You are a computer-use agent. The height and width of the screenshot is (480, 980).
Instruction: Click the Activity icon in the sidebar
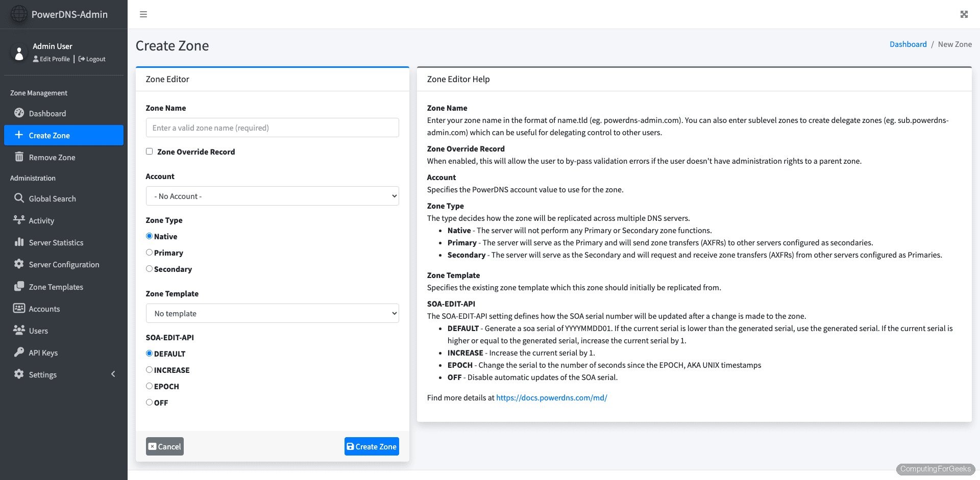pos(19,220)
